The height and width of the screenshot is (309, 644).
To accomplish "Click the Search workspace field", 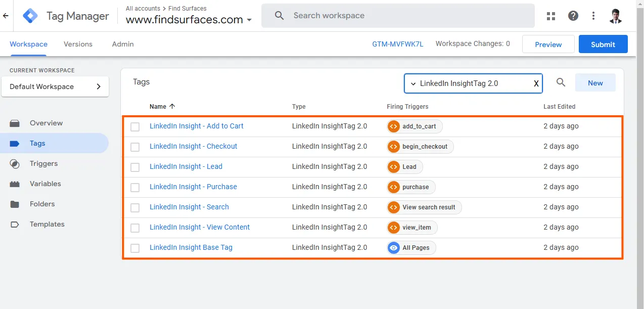I will coord(398,16).
